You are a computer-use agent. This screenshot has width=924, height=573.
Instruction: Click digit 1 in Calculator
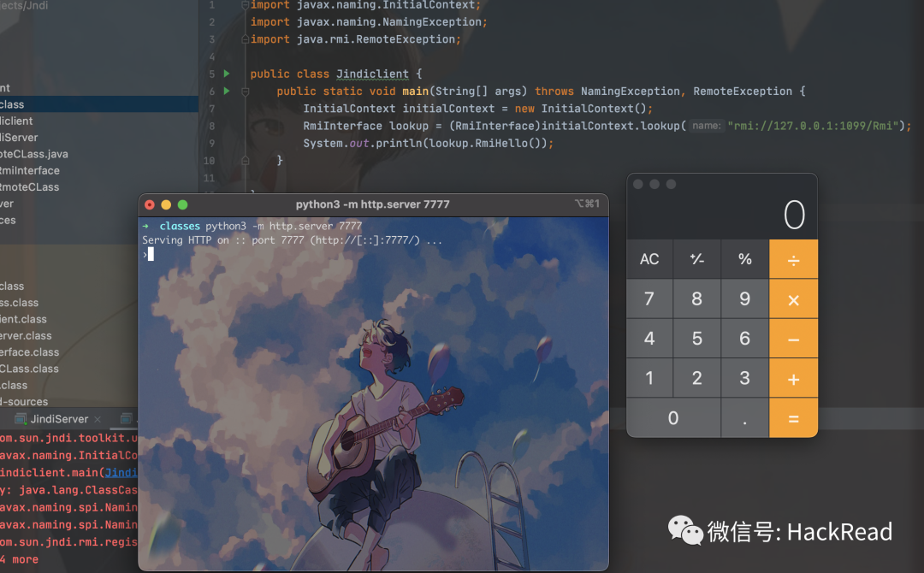[649, 378]
